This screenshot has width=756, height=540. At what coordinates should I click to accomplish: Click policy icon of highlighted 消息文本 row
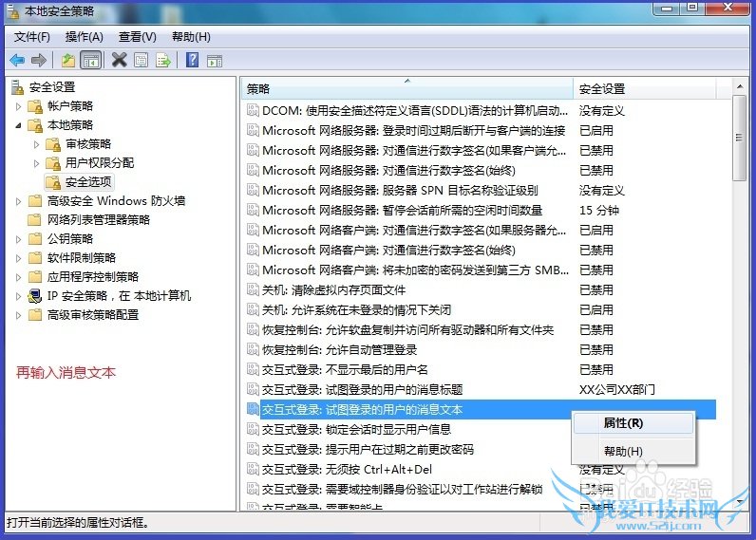(x=254, y=409)
